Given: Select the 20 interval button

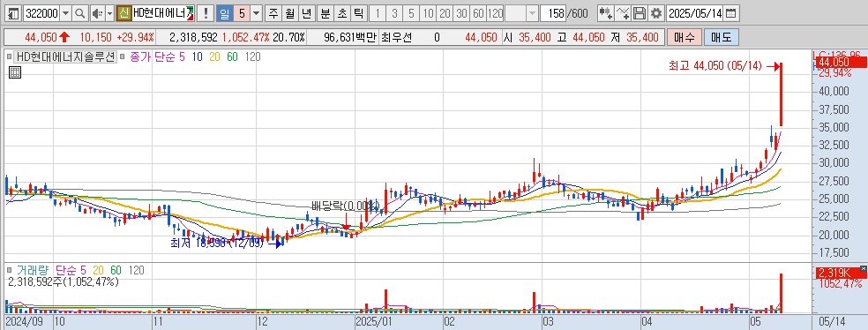Looking at the screenshot, I should click(445, 12).
